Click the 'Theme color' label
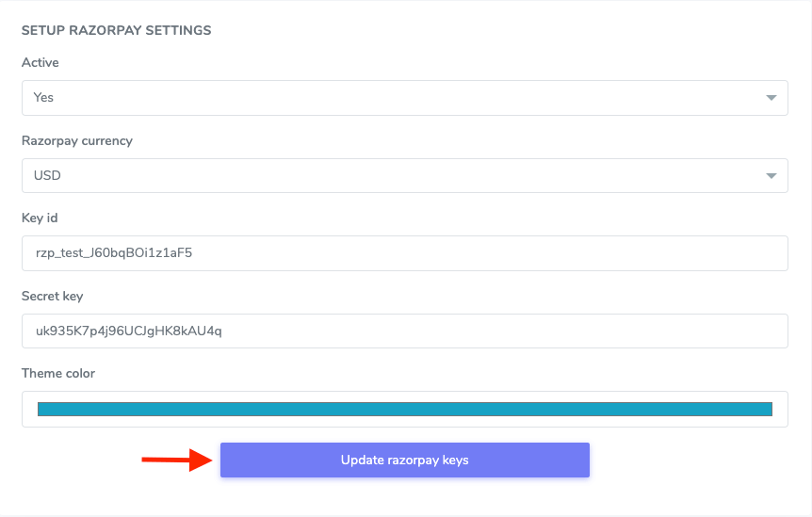This screenshot has width=812, height=517. [x=58, y=374]
